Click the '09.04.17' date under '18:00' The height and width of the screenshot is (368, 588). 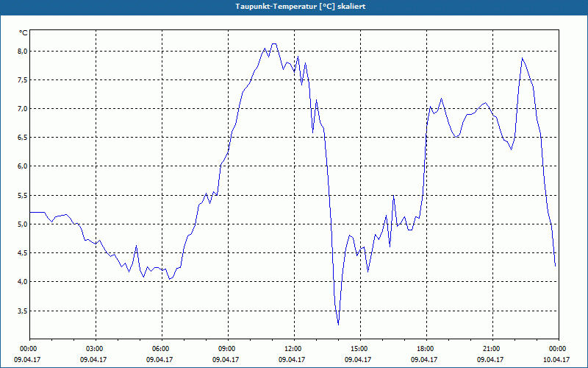424,360
